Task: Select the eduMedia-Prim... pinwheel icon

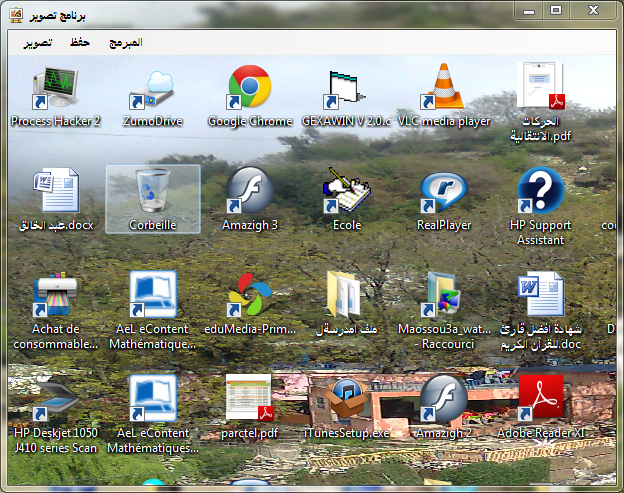Action: [x=250, y=295]
